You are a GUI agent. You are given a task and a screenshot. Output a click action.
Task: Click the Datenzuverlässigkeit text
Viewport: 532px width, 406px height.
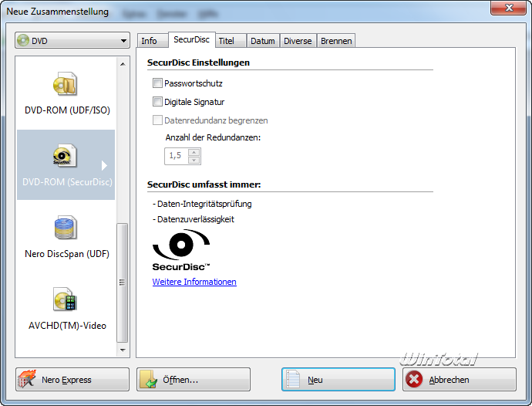(x=194, y=219)
